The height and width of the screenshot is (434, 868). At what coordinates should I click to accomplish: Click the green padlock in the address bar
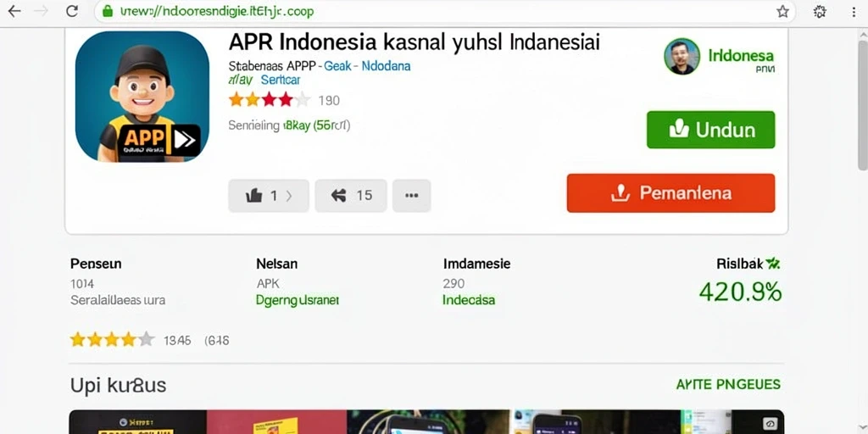pos(108,11)
